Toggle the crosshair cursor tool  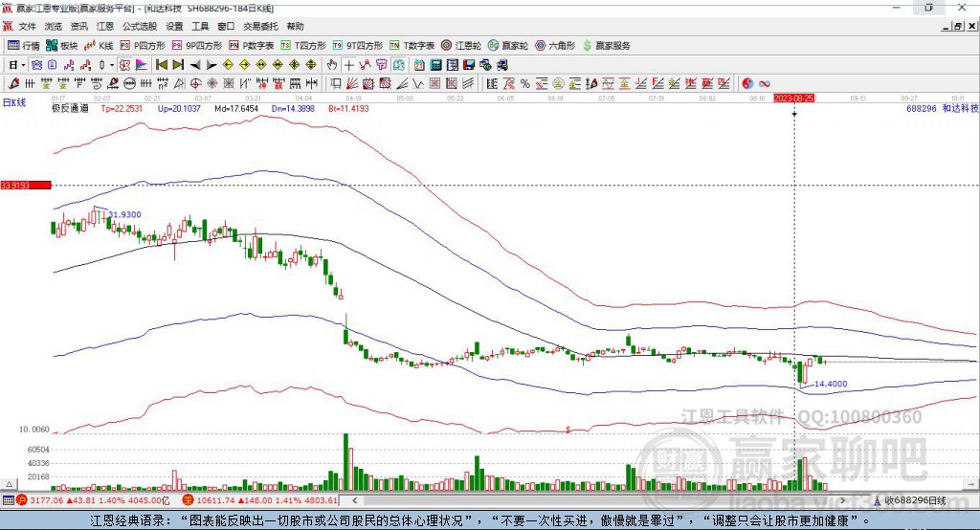tap(348, 65)
